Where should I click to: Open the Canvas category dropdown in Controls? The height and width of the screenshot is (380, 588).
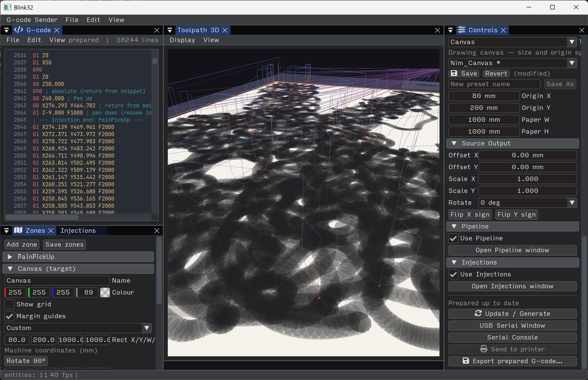coord(513,42)
